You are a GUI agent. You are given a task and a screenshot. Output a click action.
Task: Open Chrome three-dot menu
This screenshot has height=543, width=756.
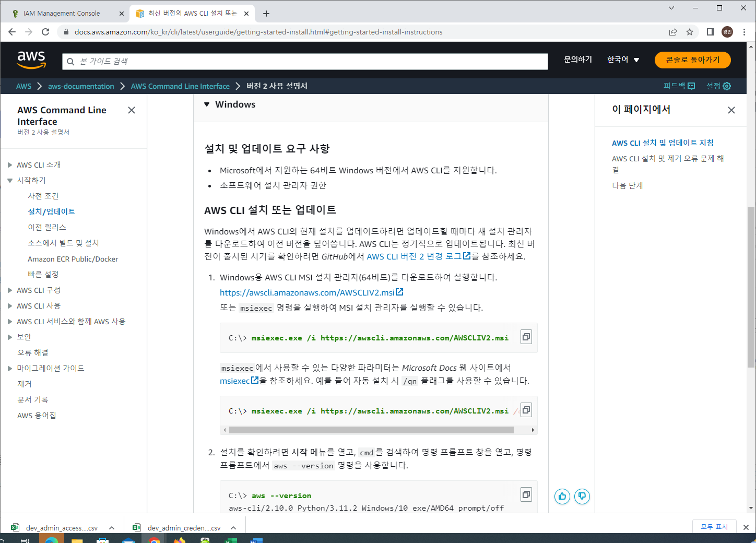click(745, 32)
